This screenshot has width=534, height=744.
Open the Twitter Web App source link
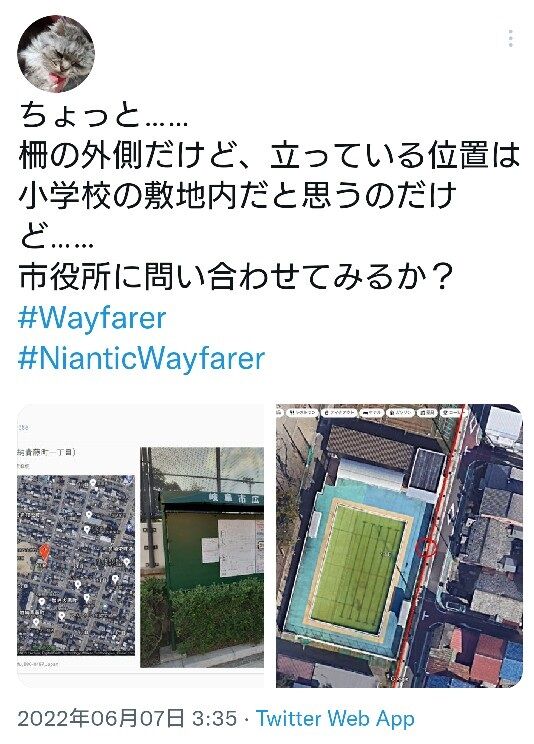[x=335, y=718]
